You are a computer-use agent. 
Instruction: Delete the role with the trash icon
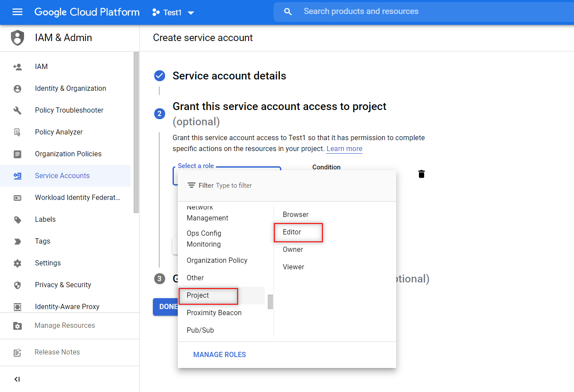tap(422, 174)
